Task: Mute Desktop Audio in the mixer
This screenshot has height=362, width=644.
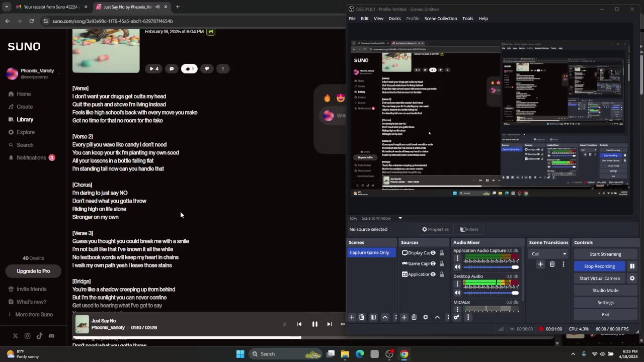Action: click(x=457, y=293)
